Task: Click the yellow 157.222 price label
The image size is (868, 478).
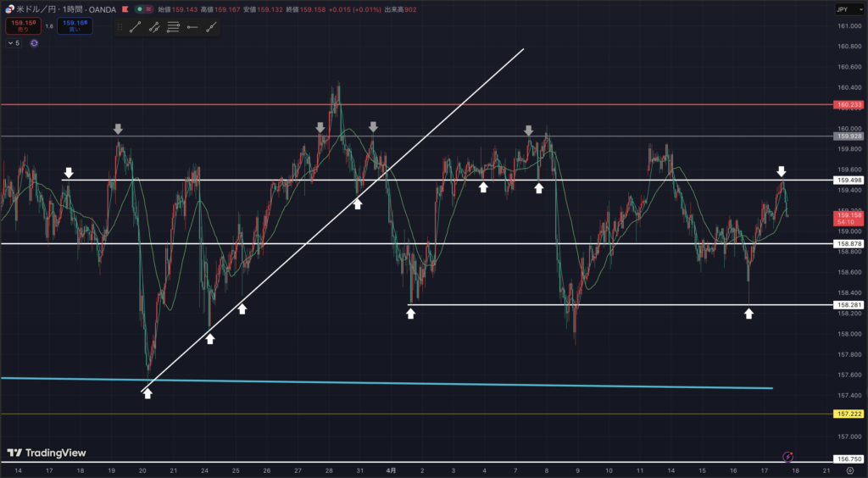Action: click(x=849, y=414)
